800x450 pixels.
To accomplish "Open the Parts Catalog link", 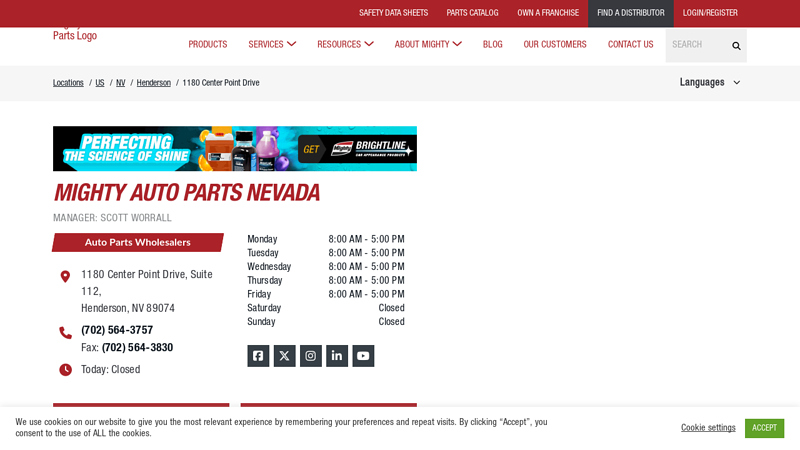I will point(472,13).
